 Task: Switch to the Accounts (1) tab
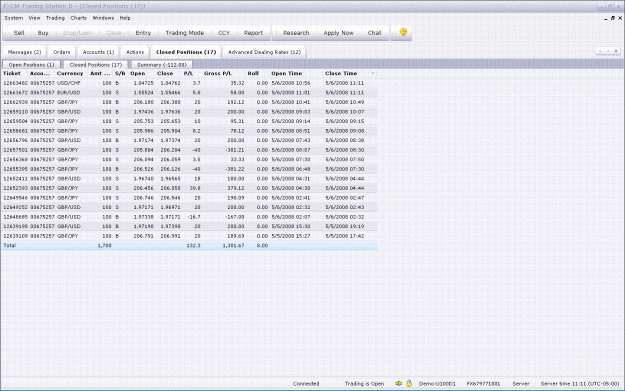click(98, 52)
